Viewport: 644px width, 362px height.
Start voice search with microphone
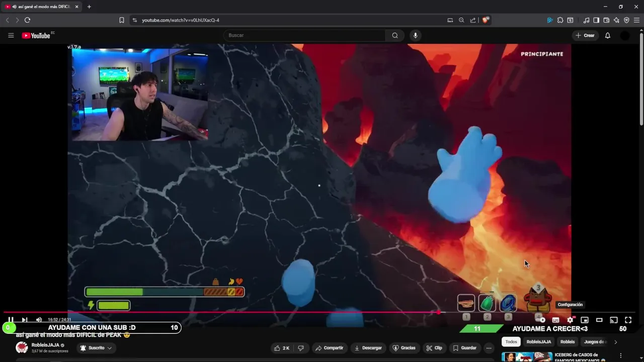click(x=415, y=35)
